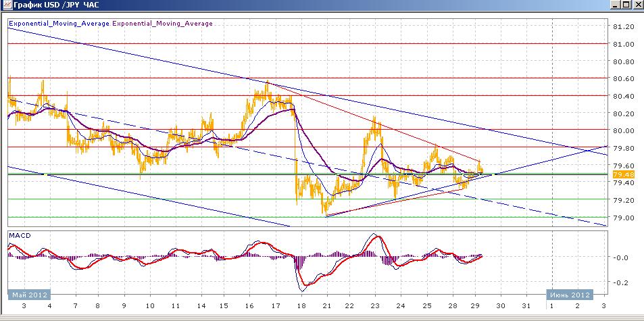Click the 81.20 price axis label
The image size is (644, 321).
coord(622,26)
